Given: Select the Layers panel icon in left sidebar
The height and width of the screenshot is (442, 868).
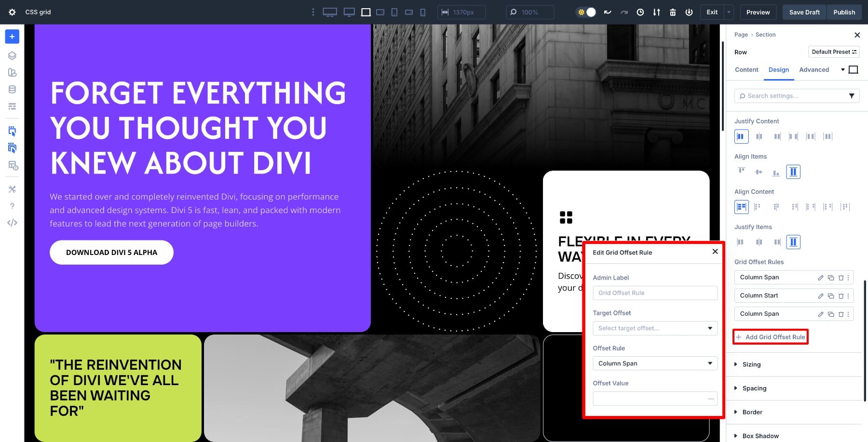Looking at the screenshot, I should (x=12, y=55).
